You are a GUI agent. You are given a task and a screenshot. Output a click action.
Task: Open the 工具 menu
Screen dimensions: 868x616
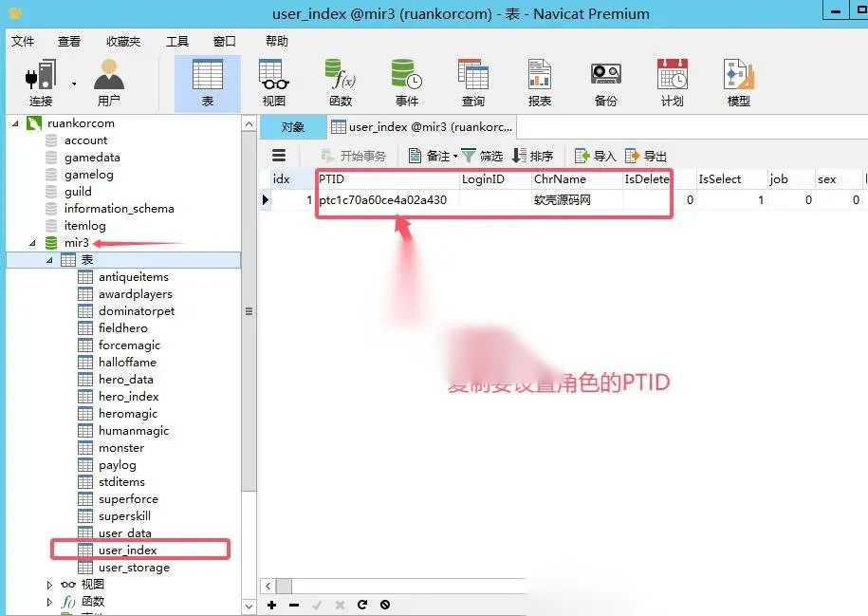[177, 42]
